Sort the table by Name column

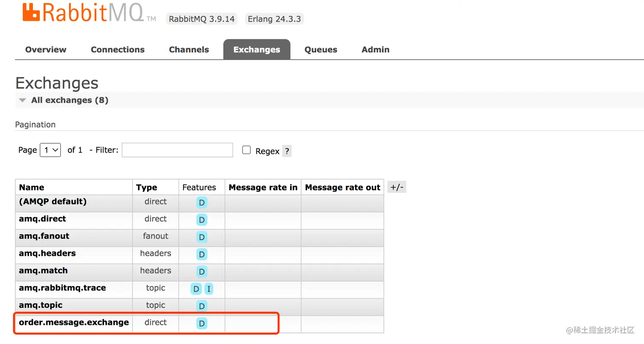pyautogui.click(x=32, y=187)
